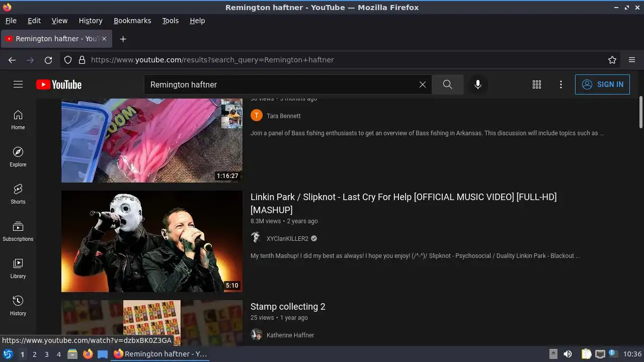Open the desktop start menu icon
Image resolution: width=644 pixels, height=362 pixels.
[x=8, y=354]
